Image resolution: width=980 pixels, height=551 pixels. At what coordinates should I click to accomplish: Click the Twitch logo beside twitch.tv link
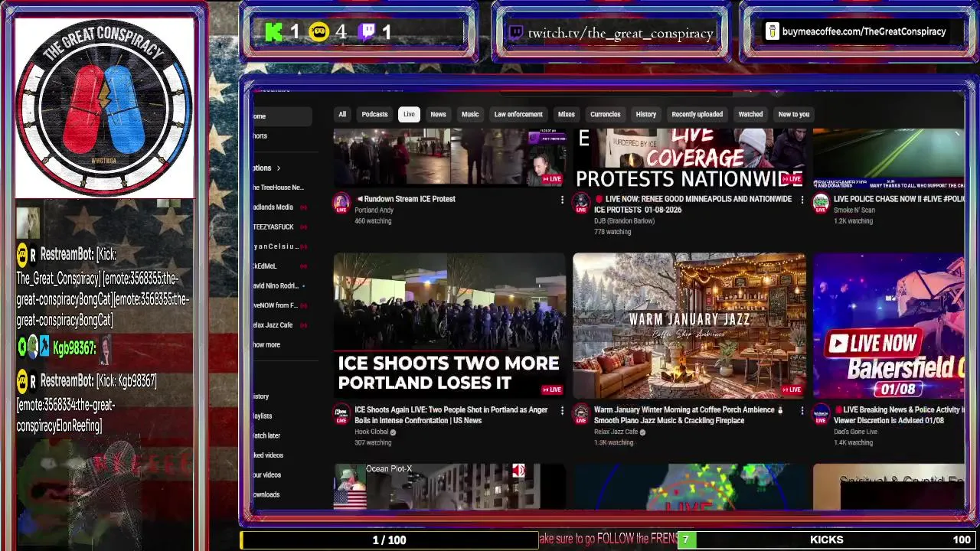515,32
